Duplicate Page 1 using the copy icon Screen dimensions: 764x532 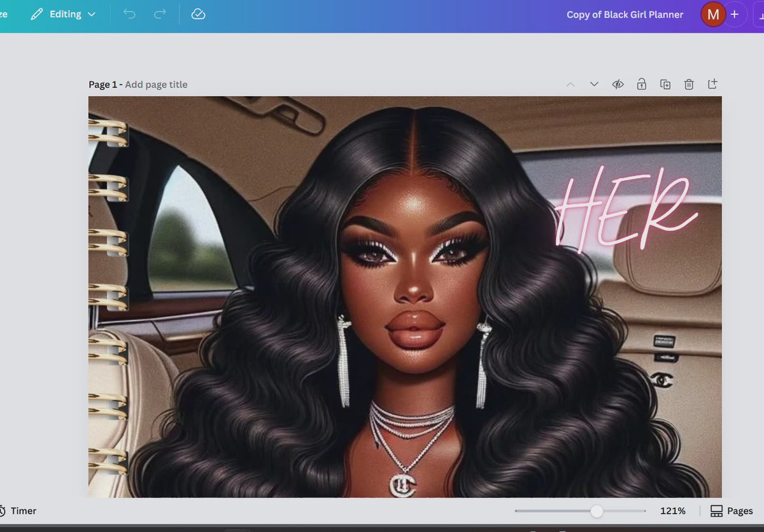click(x=665, y=84)
